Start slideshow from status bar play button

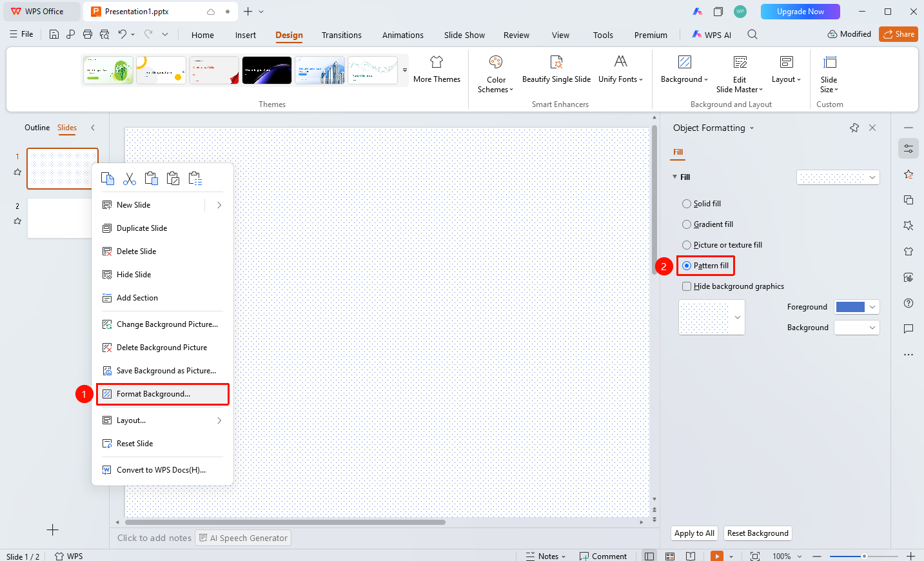(716, 556)
